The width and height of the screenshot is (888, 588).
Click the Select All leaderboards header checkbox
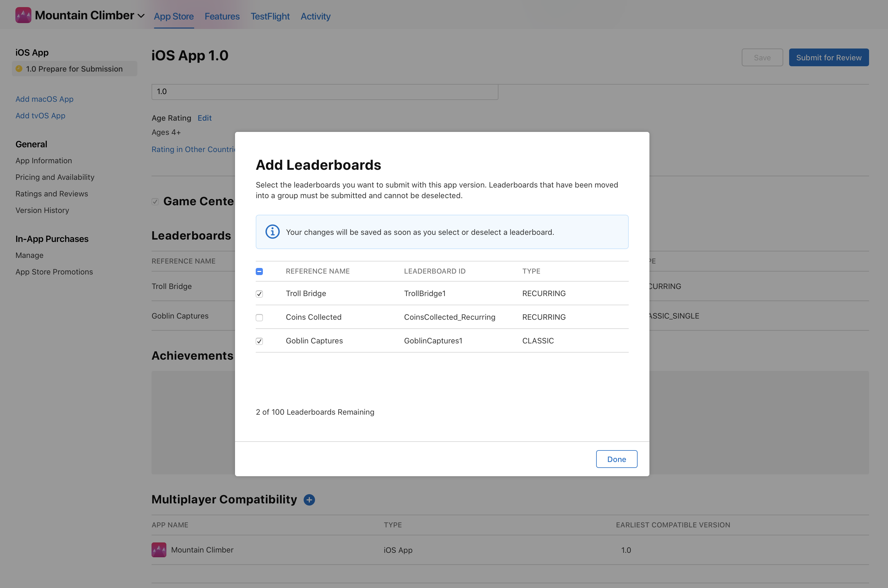coord(259,270)
